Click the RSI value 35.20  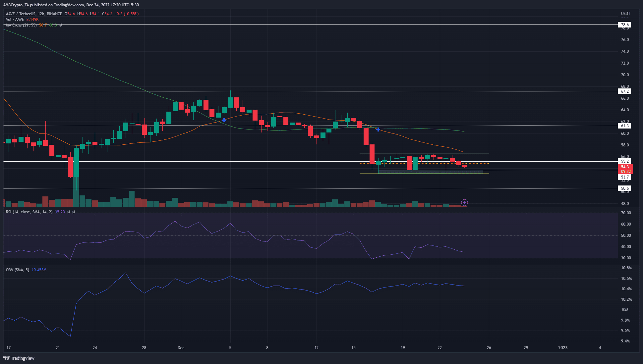(x=60, y=212)
